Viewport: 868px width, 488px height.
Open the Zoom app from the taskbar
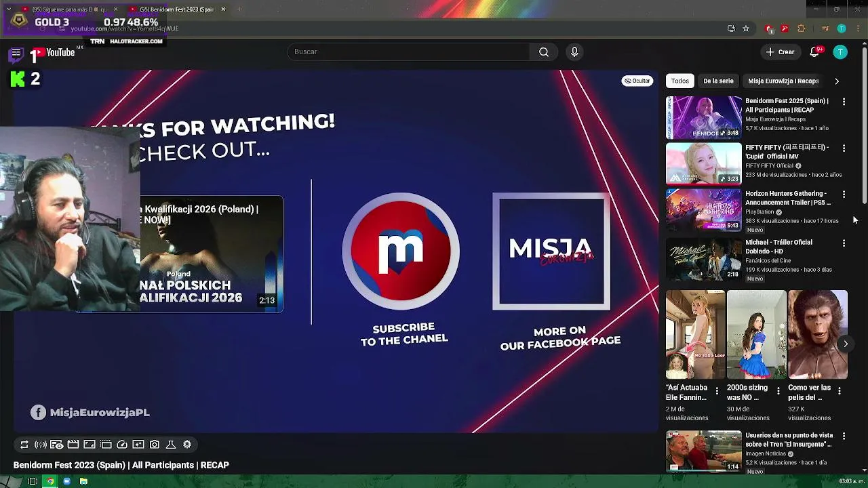[66, 481]
